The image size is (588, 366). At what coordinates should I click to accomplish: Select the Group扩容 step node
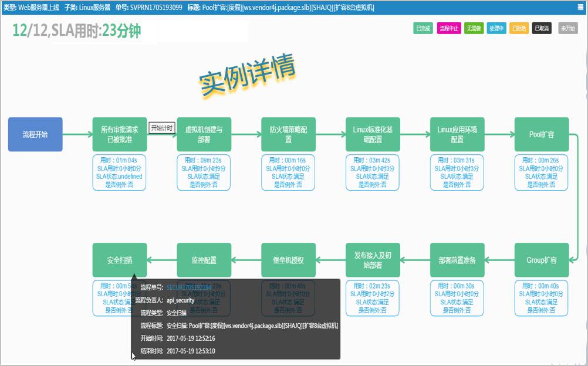tap(541, 260)
